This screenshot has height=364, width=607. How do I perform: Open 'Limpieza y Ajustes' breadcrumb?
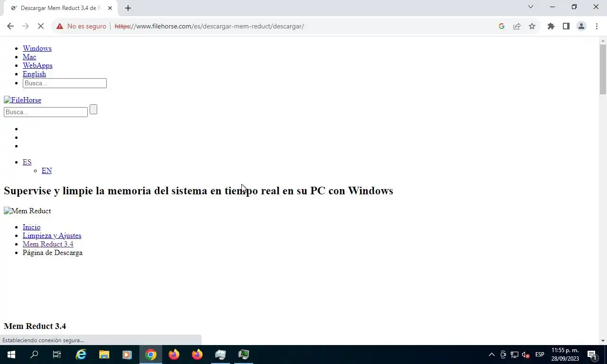tap(52, 236)
